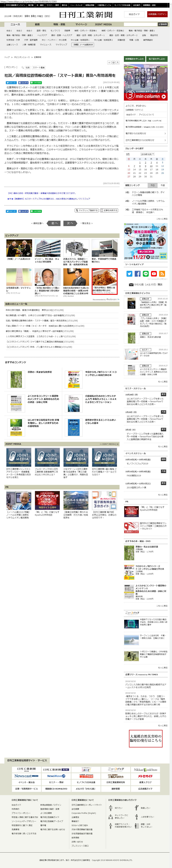Image resolution: width=172 pixels, height=868 pixels.
Task: Click the ツイート button under the headline
Action: [x=11, y=83]
